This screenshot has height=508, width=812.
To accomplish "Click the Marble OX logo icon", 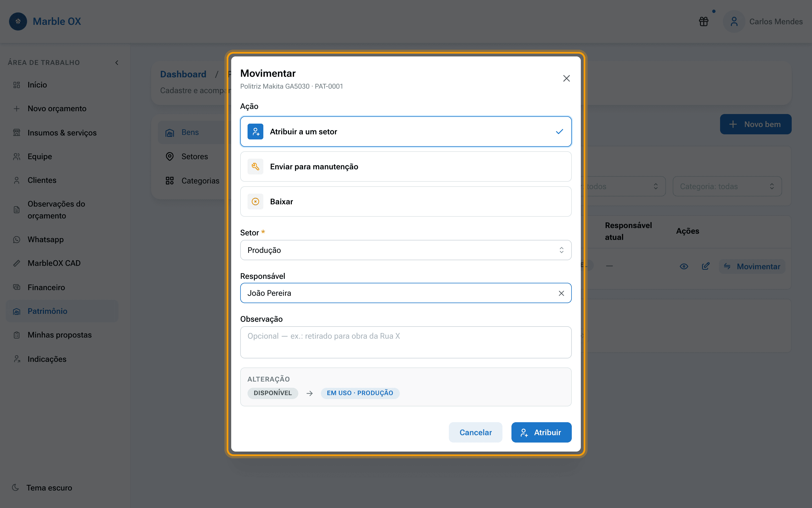I will pyautogui.click(x=18, y=21).
